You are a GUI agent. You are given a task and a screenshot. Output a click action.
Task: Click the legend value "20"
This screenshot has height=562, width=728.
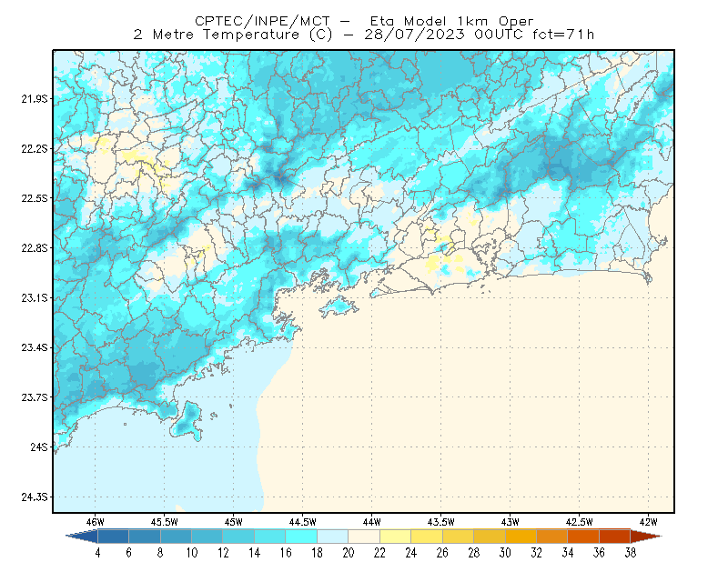point(349,553)
